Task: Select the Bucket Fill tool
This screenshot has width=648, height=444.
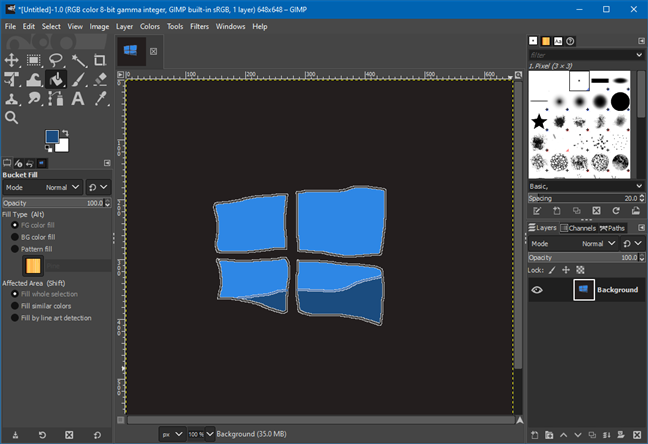Action: click(56, 79)
